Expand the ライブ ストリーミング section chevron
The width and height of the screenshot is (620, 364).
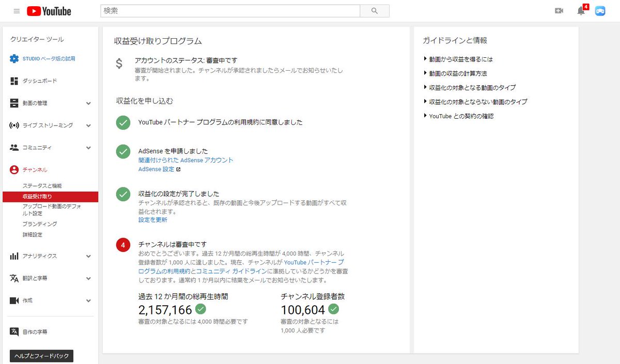[88, 125]
